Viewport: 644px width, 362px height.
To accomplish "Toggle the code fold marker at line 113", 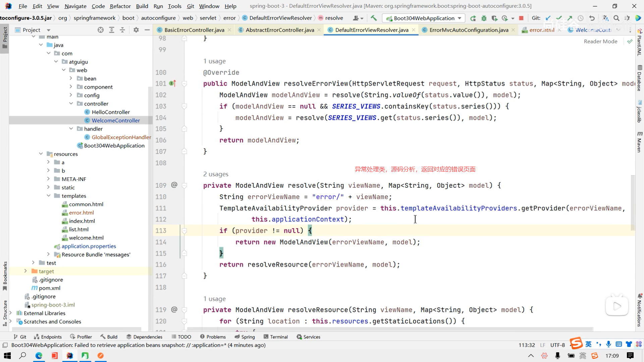I will coord(184,231).
